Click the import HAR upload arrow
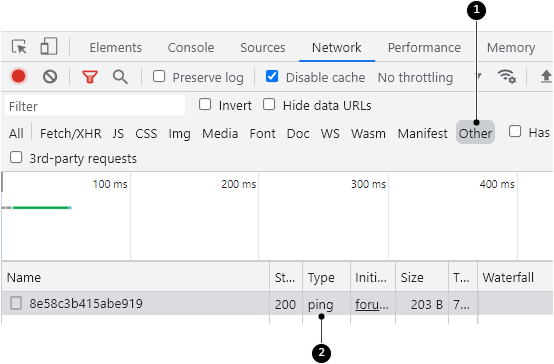 (546, 76)
